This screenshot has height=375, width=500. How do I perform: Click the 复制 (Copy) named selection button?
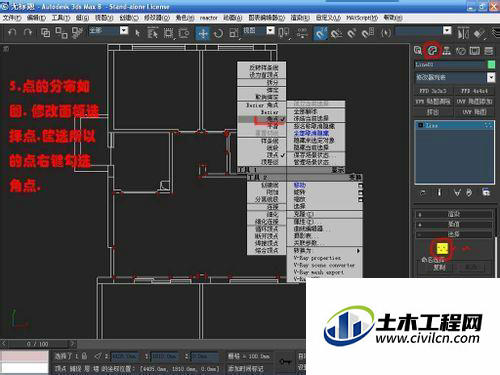coord(439,267)
